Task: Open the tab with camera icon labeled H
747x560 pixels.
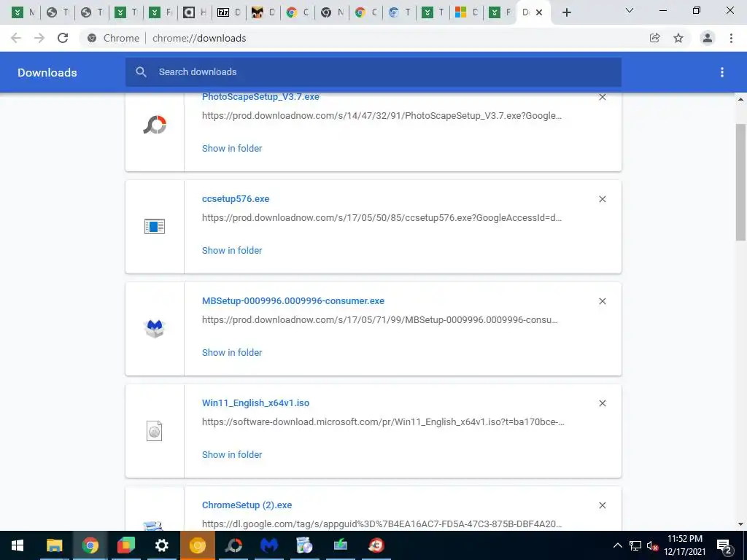Action: click(x=194, y=12)
